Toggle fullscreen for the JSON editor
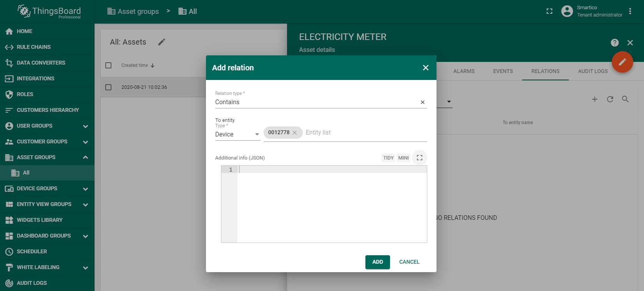Viewport: 644px width, 291px height. (x=419, y=158)
